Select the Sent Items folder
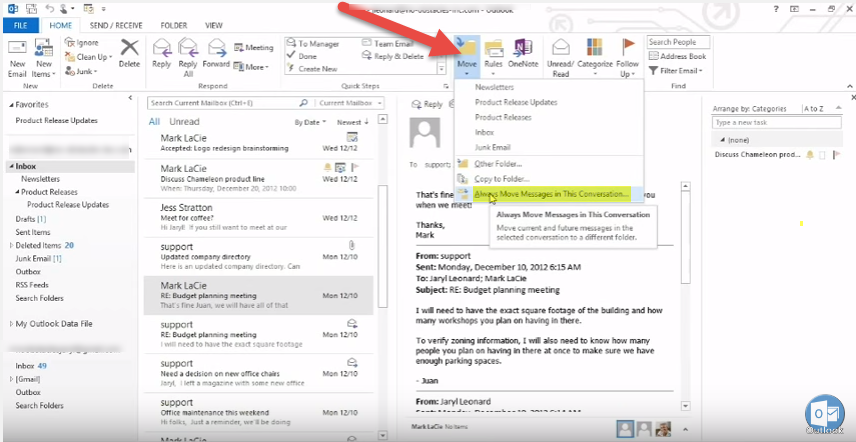The image size is (856, 442). point(33,232)
